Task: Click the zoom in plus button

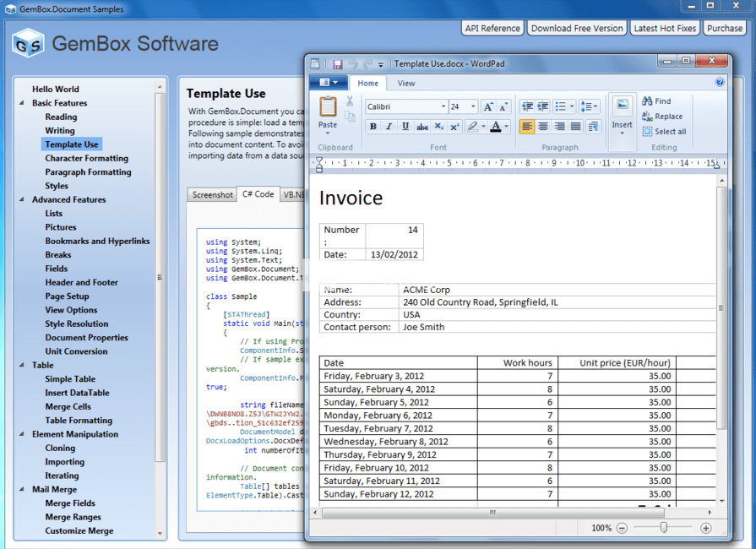Action: click(x=706, y=528)
